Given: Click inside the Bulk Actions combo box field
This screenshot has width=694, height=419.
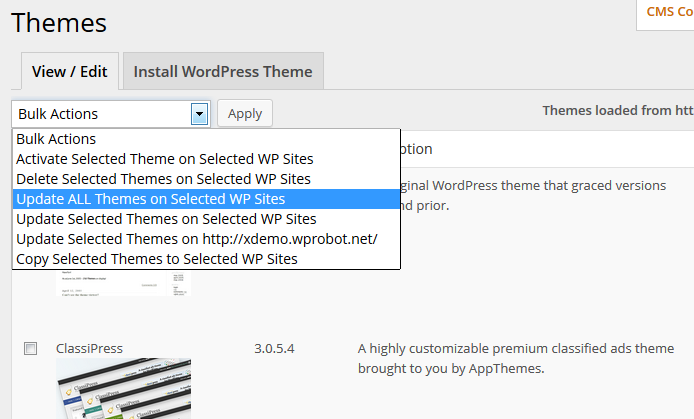Looking at the screenshot, I should (x=100, y=114).
